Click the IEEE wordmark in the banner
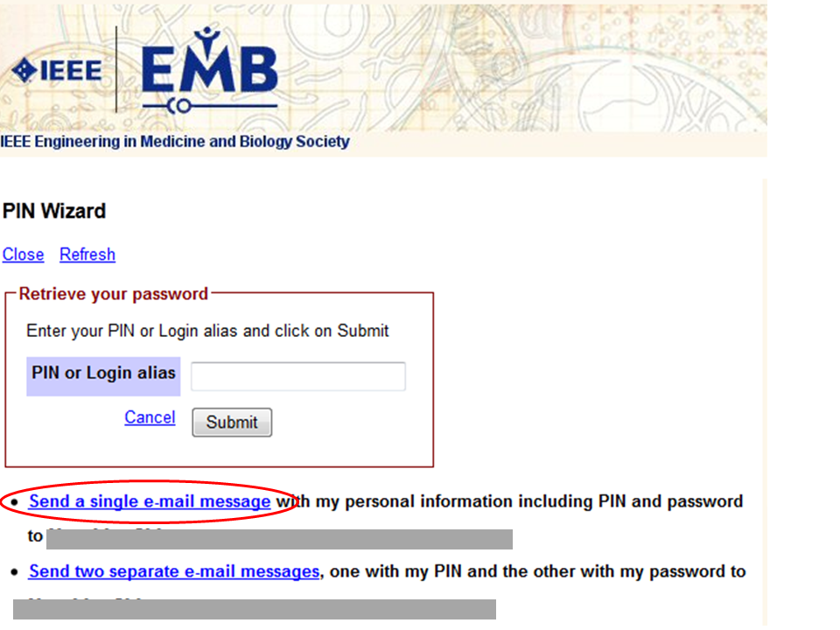Screen dimensions: 840x630 click(x=71, y=71)
